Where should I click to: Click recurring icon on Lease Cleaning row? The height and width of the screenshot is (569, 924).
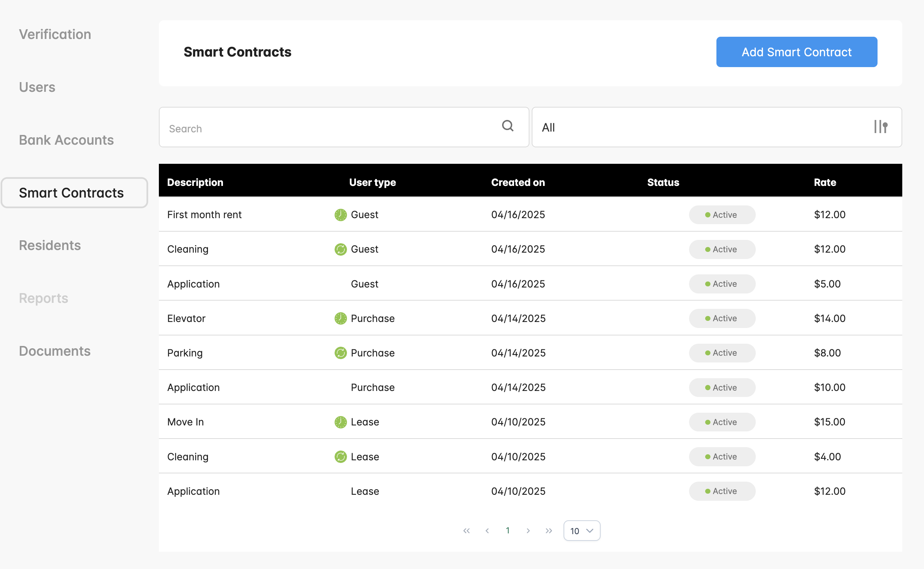click(x=340, y=457)
